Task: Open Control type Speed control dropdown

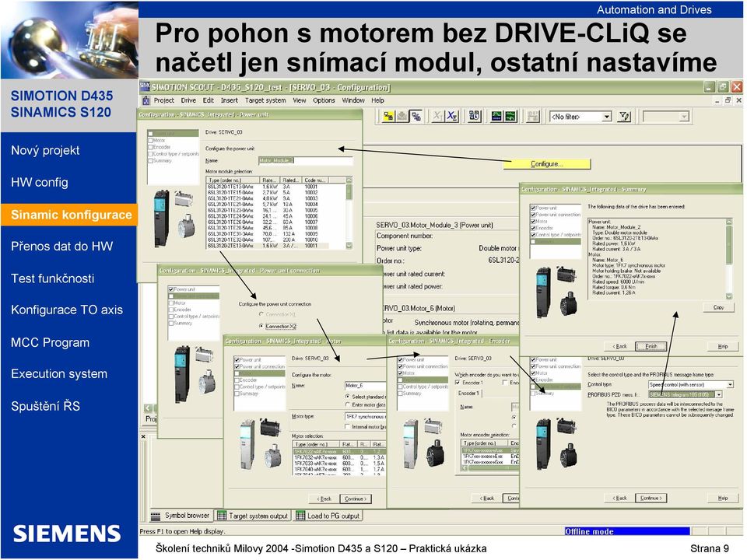Action: pos(730,384)
